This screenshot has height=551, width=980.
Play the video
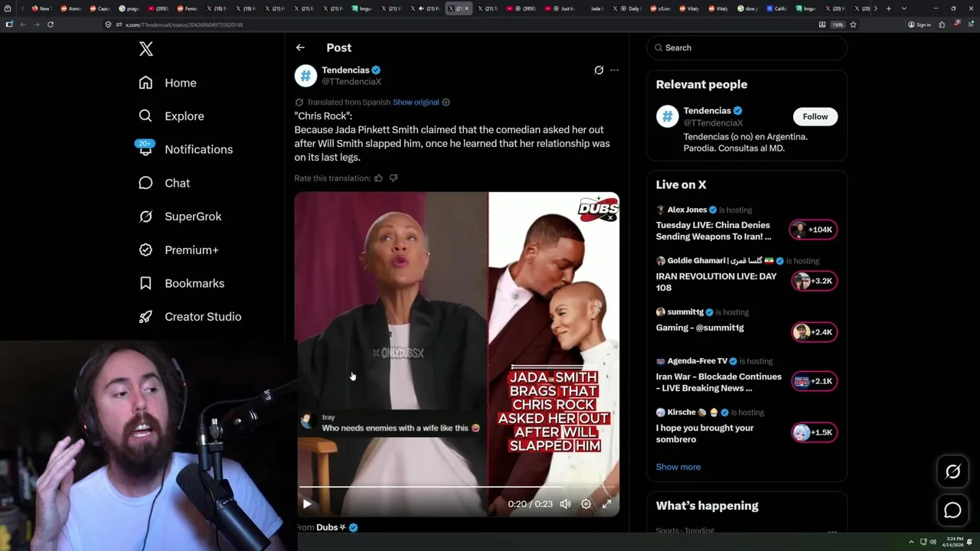(x=307, y=504)
